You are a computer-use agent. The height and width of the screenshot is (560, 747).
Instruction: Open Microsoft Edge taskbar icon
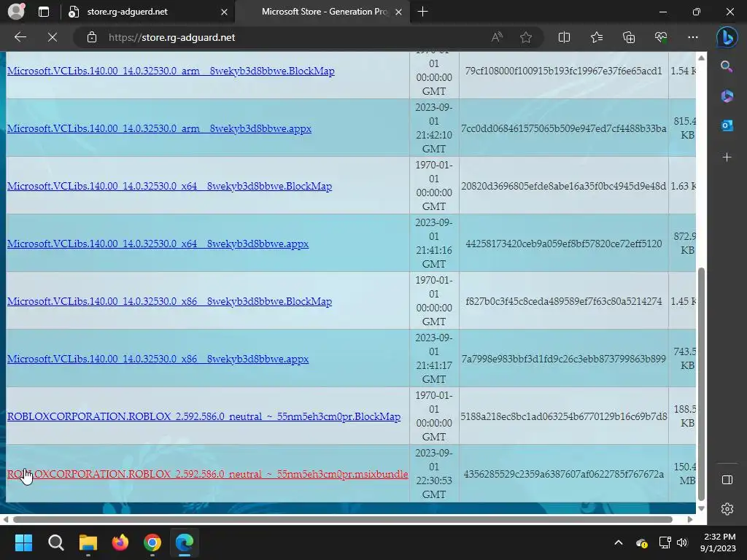click(x=185, y=542)
